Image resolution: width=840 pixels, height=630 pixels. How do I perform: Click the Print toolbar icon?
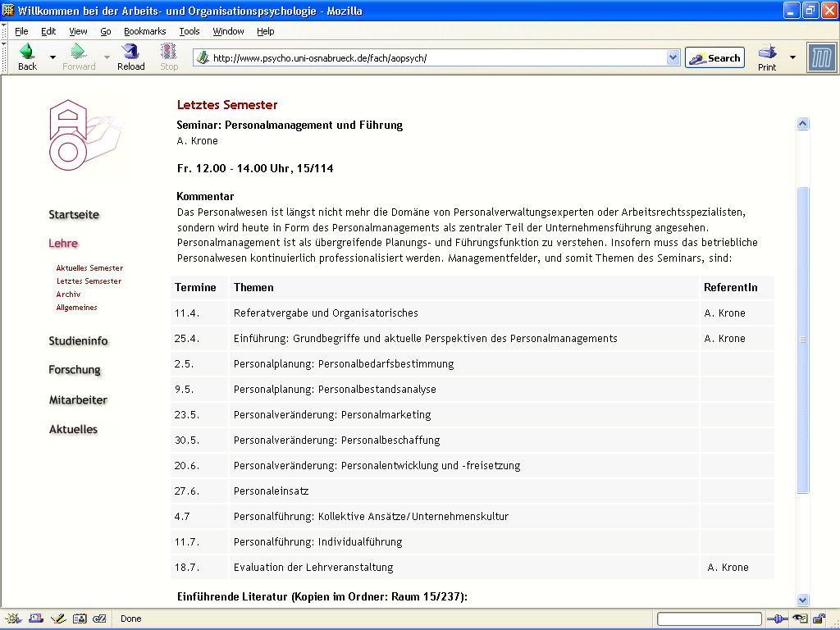click(x=767, y=57)
